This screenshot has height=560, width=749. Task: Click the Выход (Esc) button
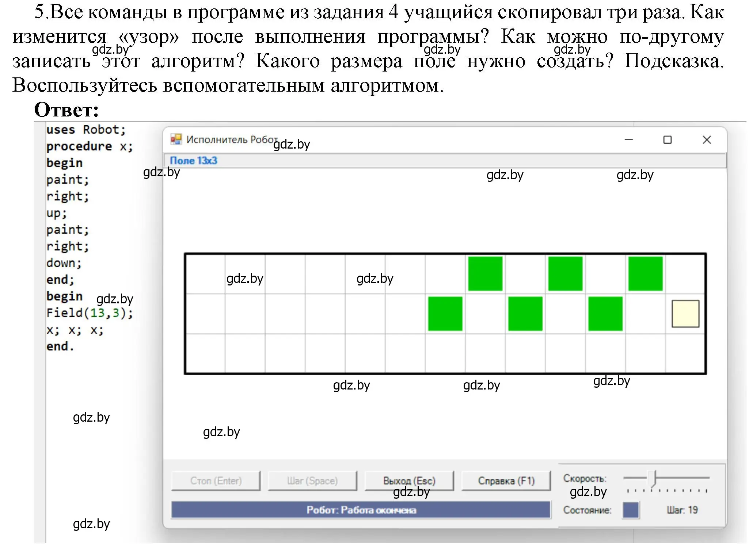tap(409, 481)
